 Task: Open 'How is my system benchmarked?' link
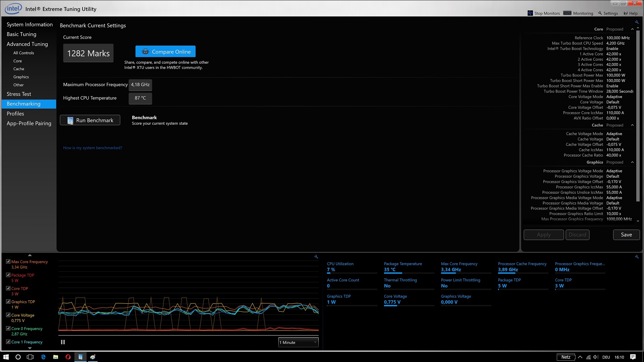pyautogui.click(x=93, y=148)
